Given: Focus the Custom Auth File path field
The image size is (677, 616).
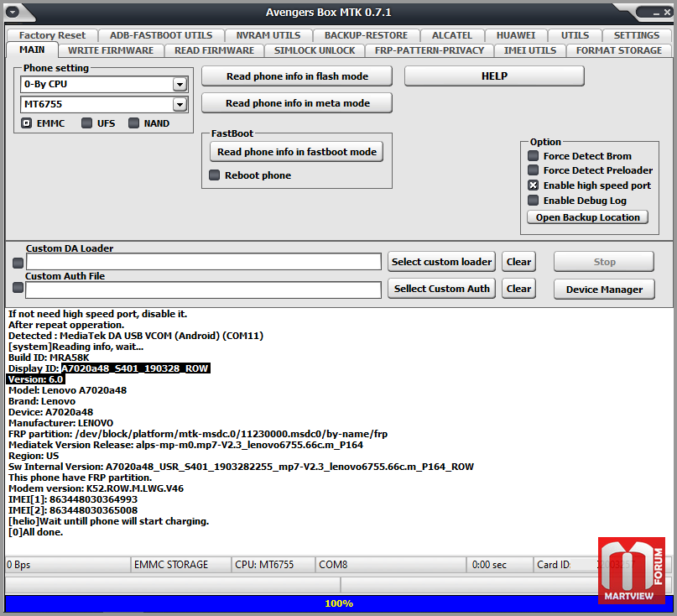Looking at the screenshot, I should pos(203,290).
